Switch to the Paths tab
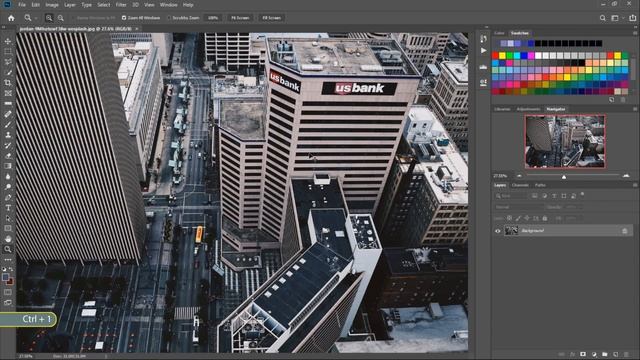This screenshot has width=640, height=360. 540,185
